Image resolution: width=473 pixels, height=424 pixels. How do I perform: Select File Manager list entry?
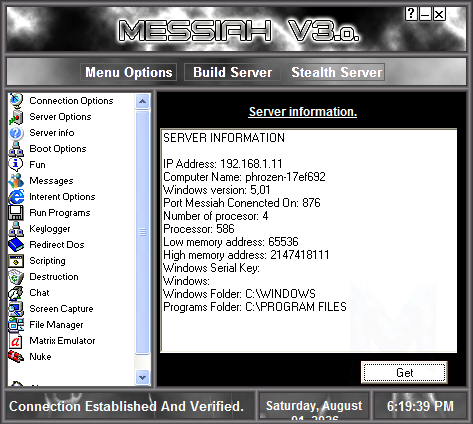click(x=56, y=325)
